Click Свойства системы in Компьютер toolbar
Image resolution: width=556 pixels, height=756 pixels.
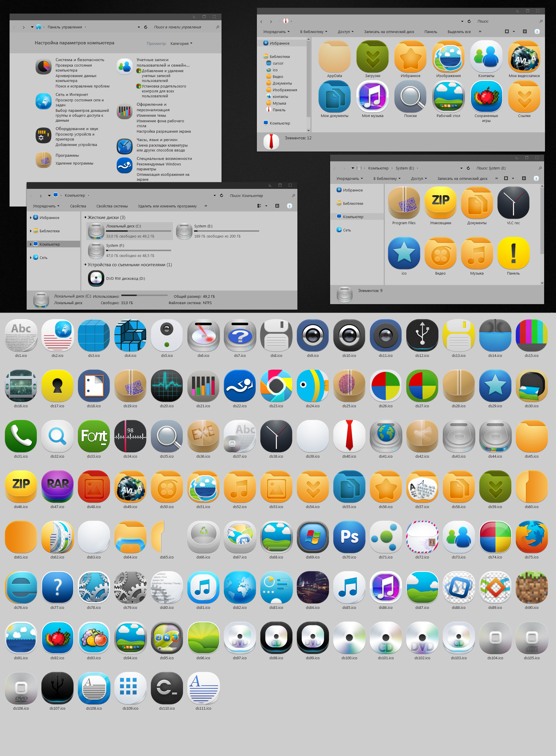pos(112,206)
